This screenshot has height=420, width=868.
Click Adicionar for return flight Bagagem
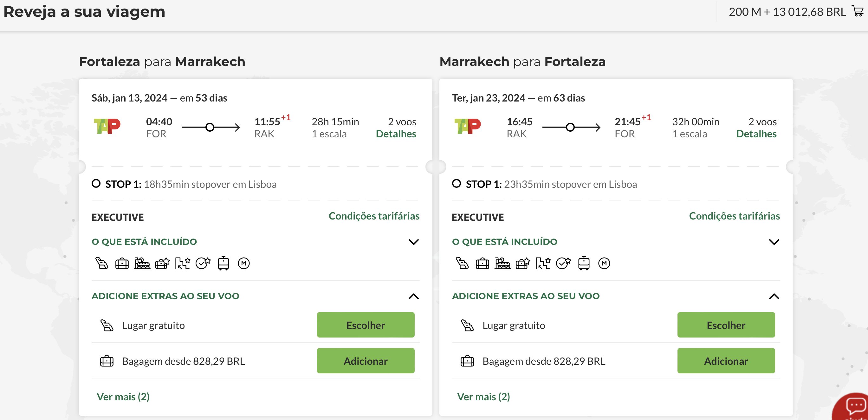(x=726, y=361)
